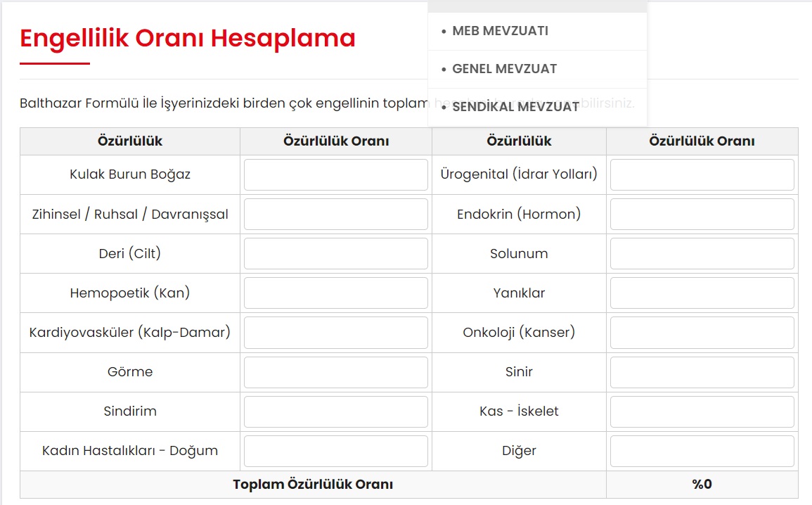Click the Engellilik Oranı Hesaplama heading

coord(188,38)
